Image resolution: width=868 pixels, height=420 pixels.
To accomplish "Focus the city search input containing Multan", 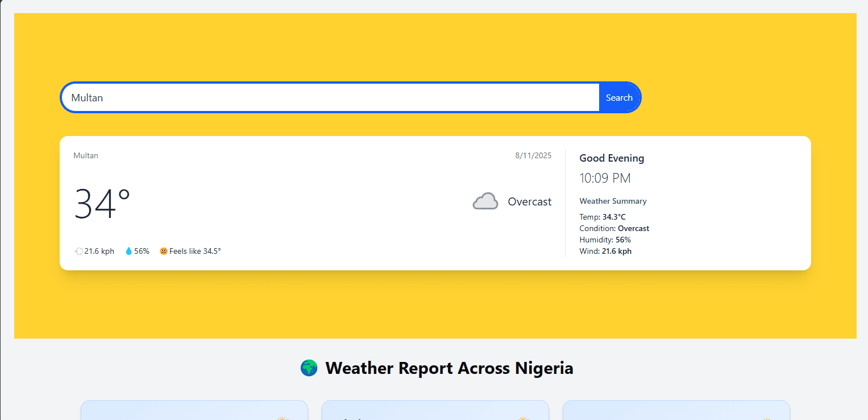I will click(331, 97).
